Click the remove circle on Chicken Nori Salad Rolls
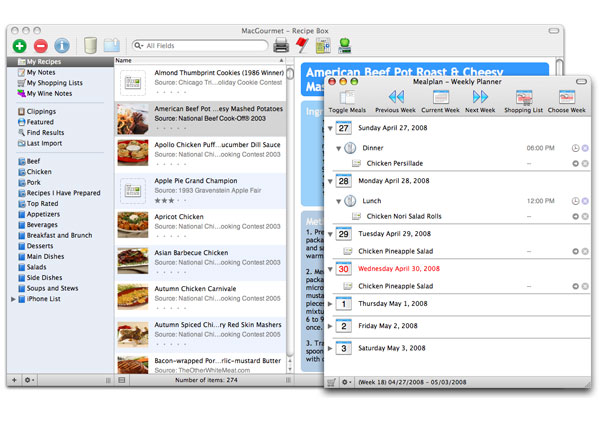This screenshot has height=442, width=600. (x=585, y=216)
